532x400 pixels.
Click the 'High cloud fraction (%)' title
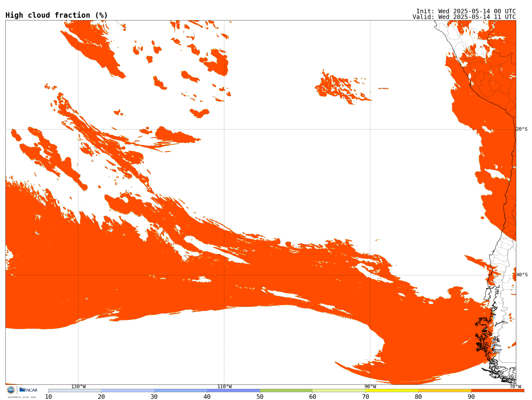click(57, 15)
